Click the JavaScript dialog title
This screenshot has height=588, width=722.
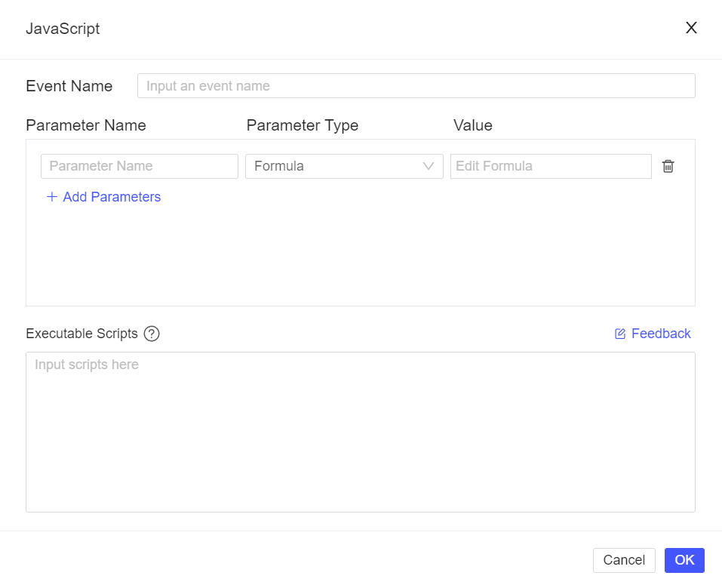63,29
